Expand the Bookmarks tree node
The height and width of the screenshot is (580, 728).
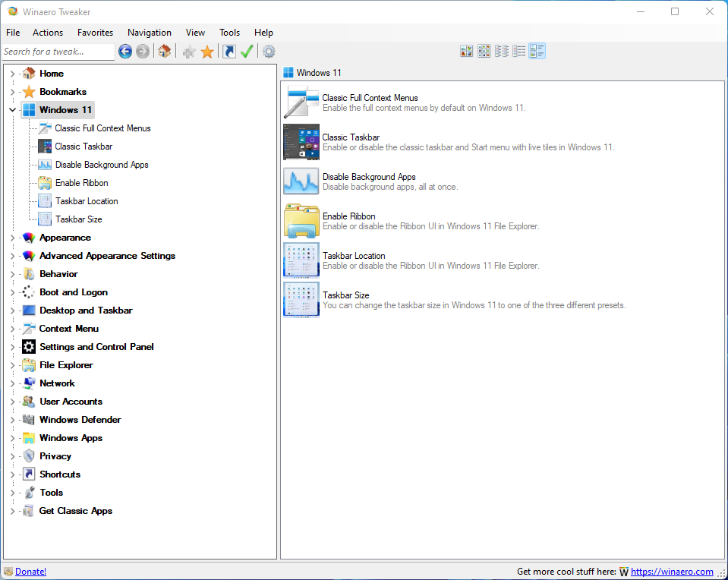[13, 92]
